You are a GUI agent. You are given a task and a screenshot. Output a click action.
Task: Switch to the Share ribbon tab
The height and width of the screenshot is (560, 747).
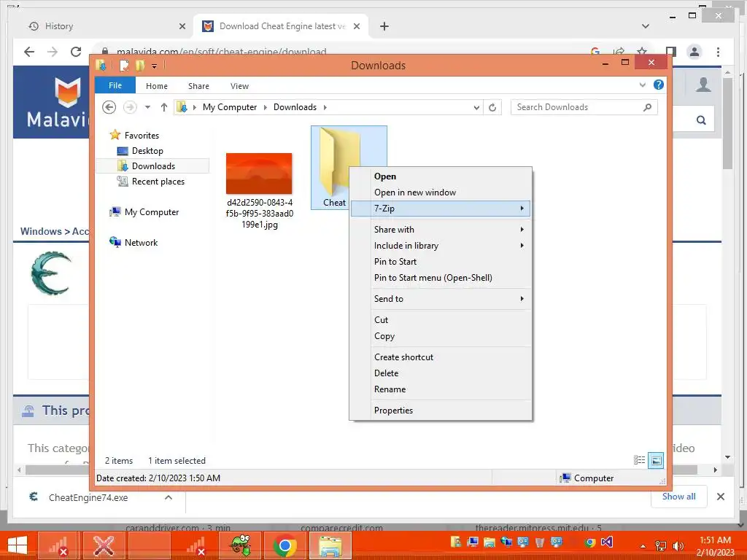pyautogui.click(x=198, y=86)
